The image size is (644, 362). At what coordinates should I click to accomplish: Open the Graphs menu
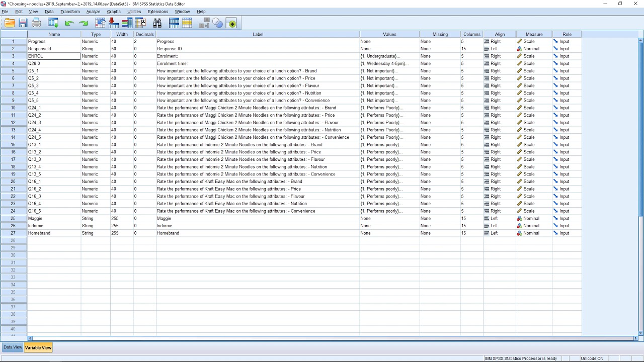coord(114,12)
